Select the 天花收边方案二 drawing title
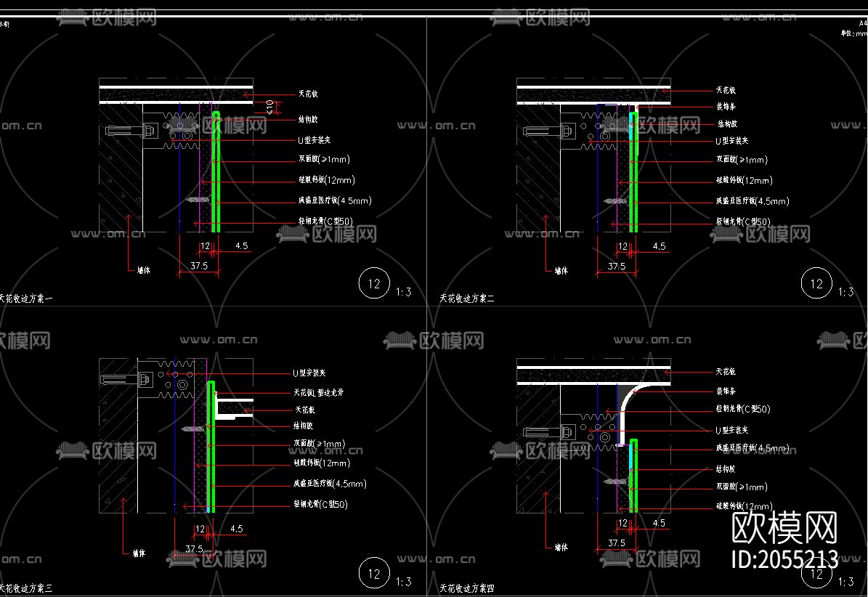Viewport: 868px width, 597px height. pyautogui.click(x=466, y=298)
